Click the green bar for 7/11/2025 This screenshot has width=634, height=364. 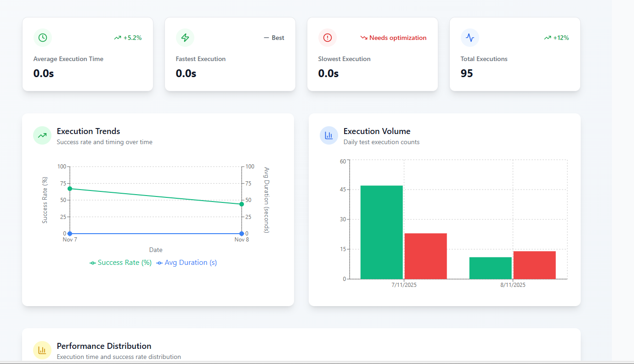tap(382, 232)
